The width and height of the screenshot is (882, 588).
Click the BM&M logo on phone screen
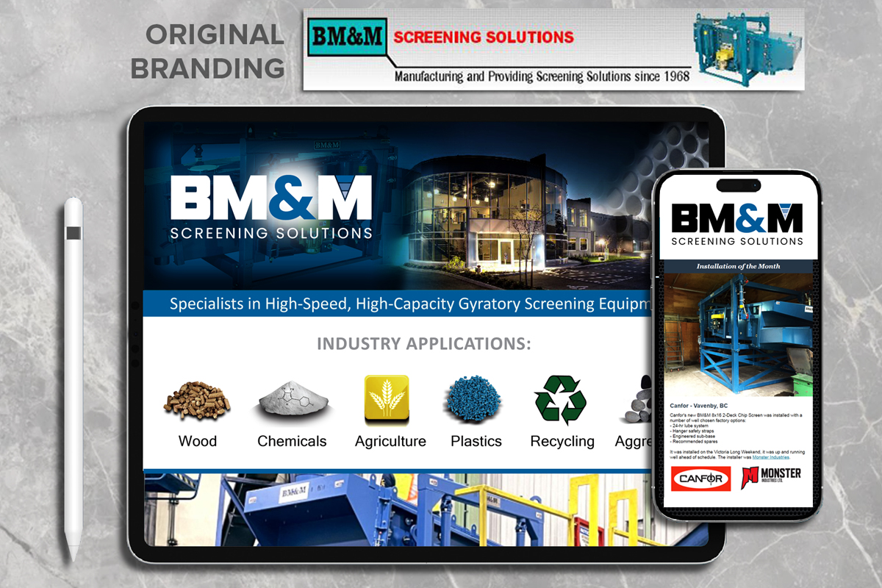[737, 225]
